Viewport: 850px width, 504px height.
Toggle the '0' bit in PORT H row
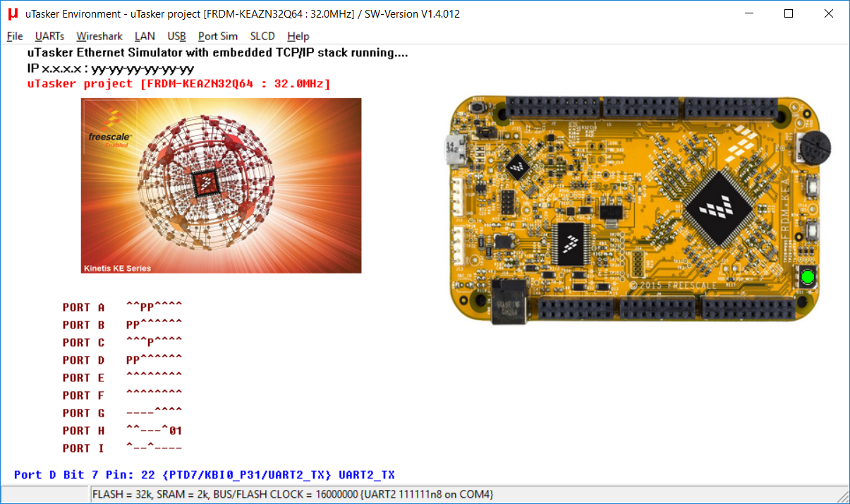(x=171, y=431)
